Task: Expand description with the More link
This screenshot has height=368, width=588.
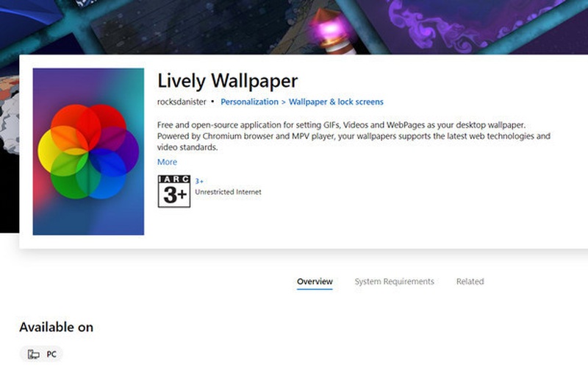Action: pos(167,162)
